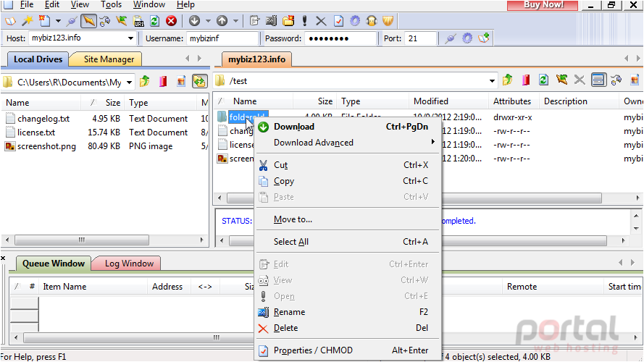Click the Paste URL icon
644x362 pixels.
tap(139, 20)
